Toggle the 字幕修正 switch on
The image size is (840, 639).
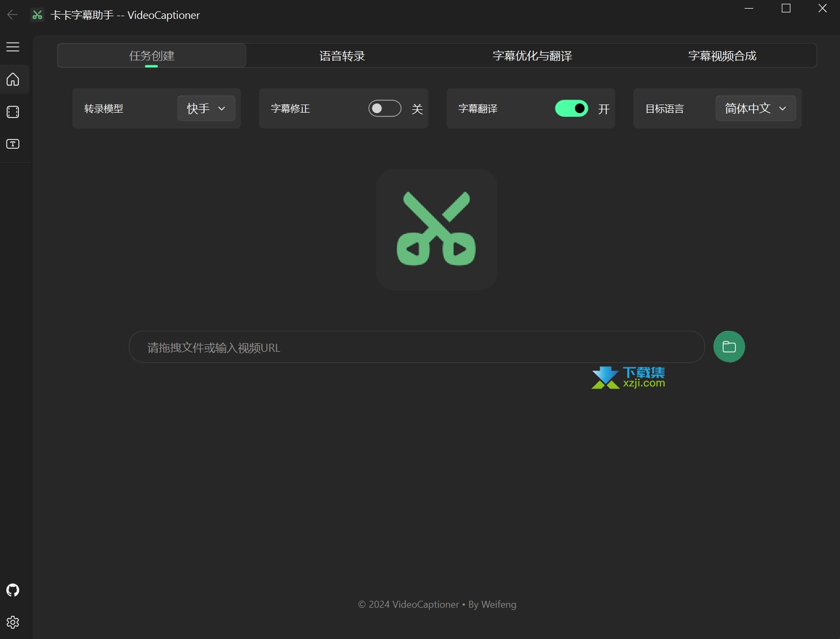[385, 108]
